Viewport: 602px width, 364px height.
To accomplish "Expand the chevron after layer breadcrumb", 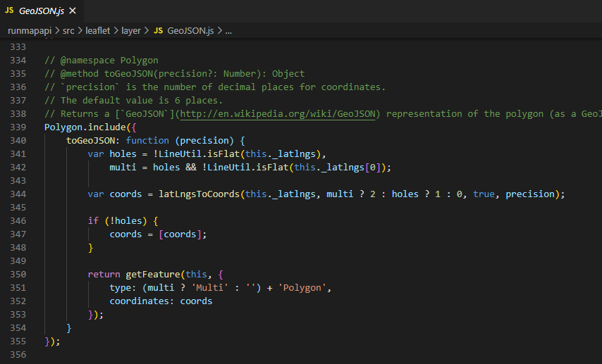I will tap(147, 31).
